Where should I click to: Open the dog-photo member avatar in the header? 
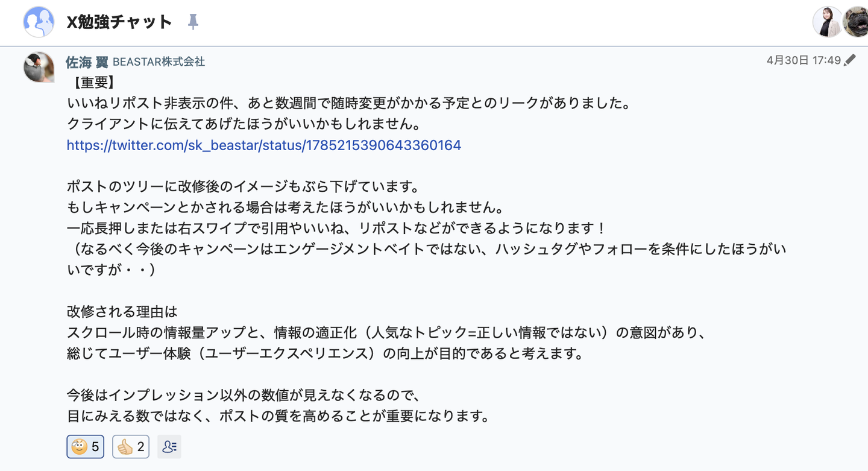pos(856,22)
